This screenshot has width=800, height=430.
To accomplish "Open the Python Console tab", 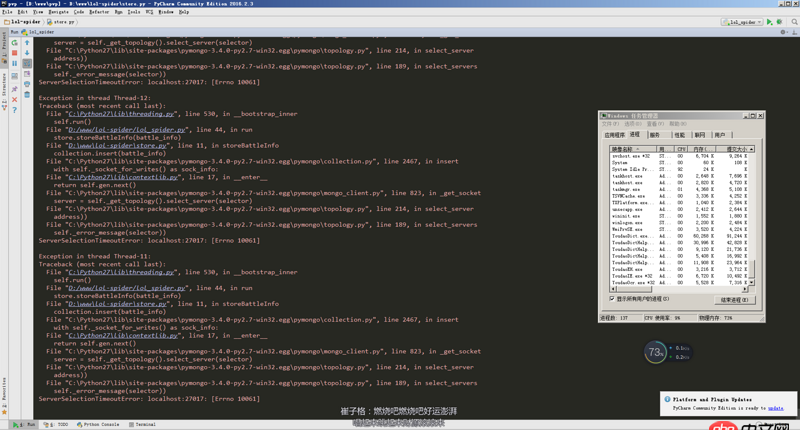I will pyautogui.click(x=100, y=424).
